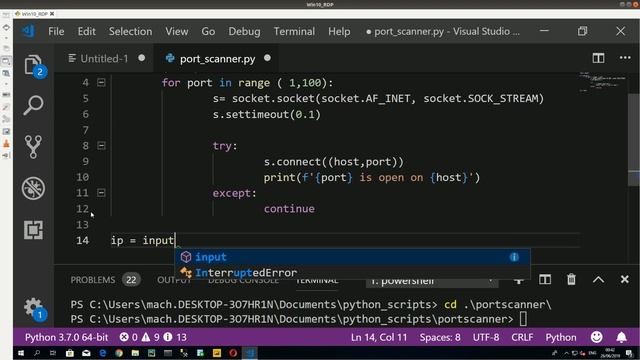Open the View menu
The width and height of the screenshot is (640, 360).
click(177, 31)
